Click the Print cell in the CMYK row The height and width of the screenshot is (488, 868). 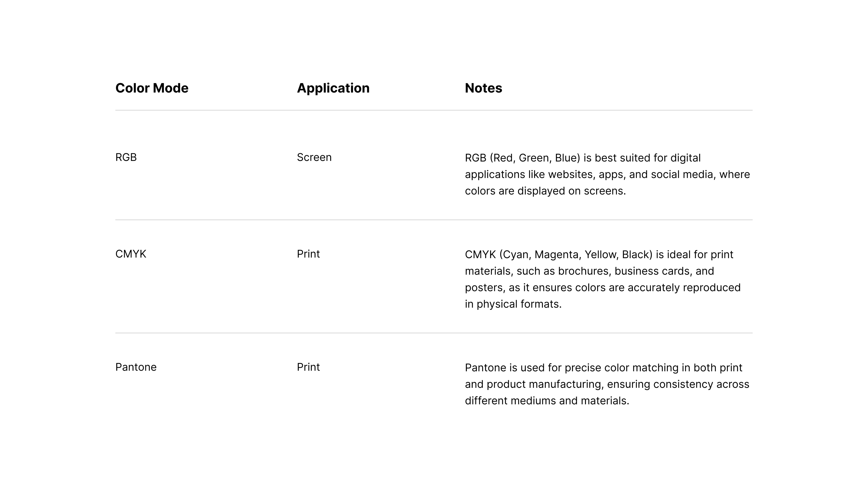(308, 254)
